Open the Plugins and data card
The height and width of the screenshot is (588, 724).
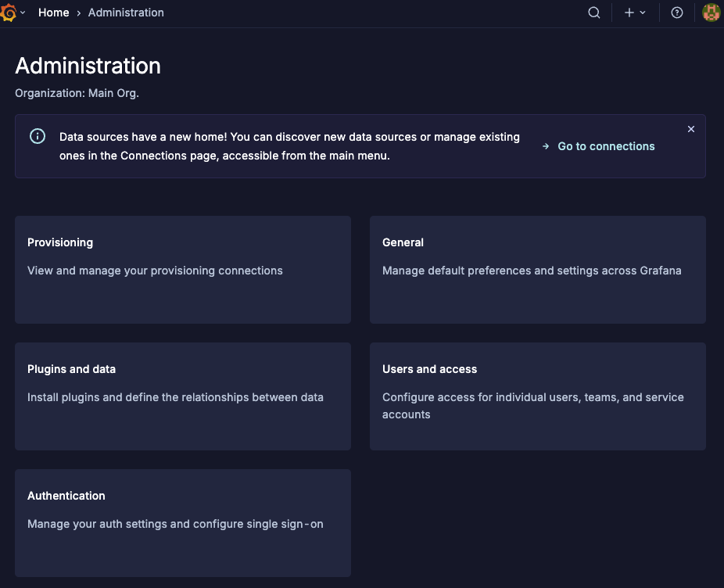(183, 396)
